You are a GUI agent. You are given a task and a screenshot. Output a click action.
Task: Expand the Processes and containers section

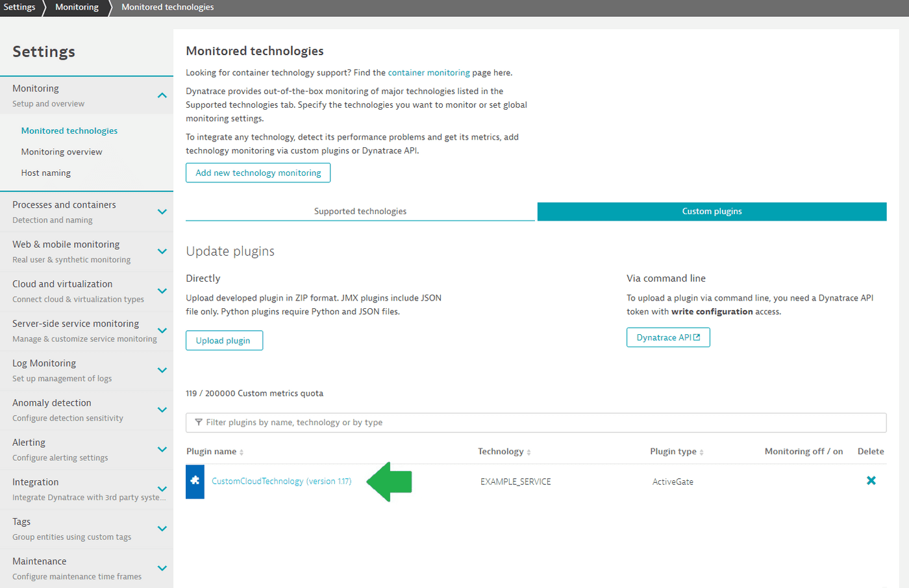pyautogui.click(x=162, y=212)
